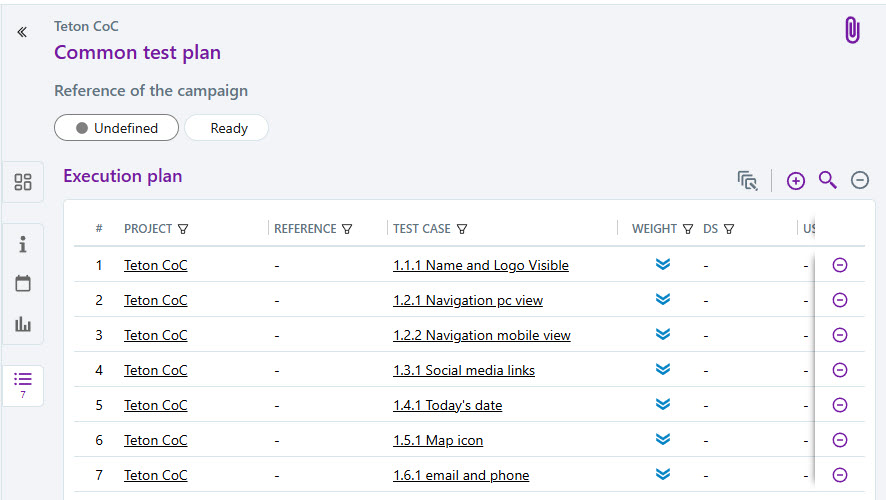This screenshot has height=500, width=886.
Task: Collapse the sidebar with double chevron
Action: pos(22,32)
